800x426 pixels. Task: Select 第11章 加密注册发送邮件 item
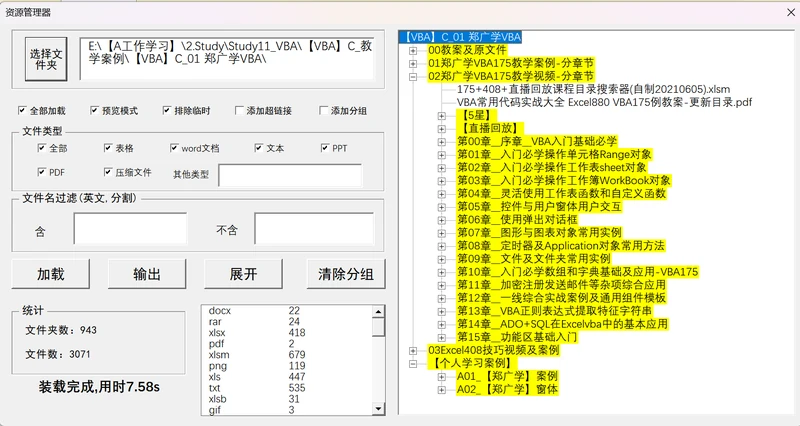point(561,285)
